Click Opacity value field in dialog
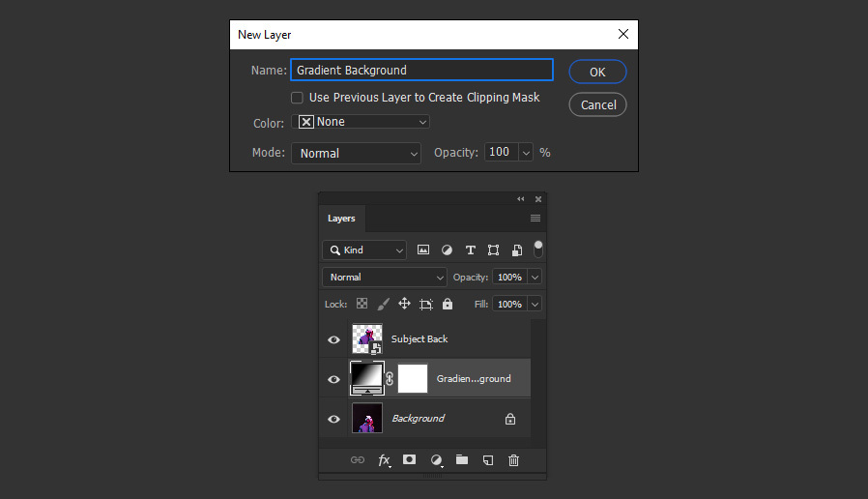Viewport: 868px width, 499px height. click(502, 152)
